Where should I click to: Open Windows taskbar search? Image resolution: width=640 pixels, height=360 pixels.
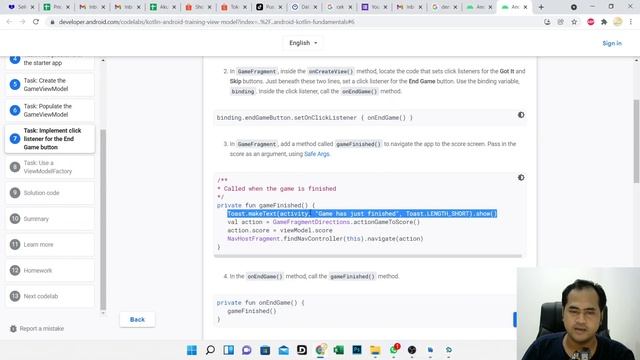click(210, 350)
